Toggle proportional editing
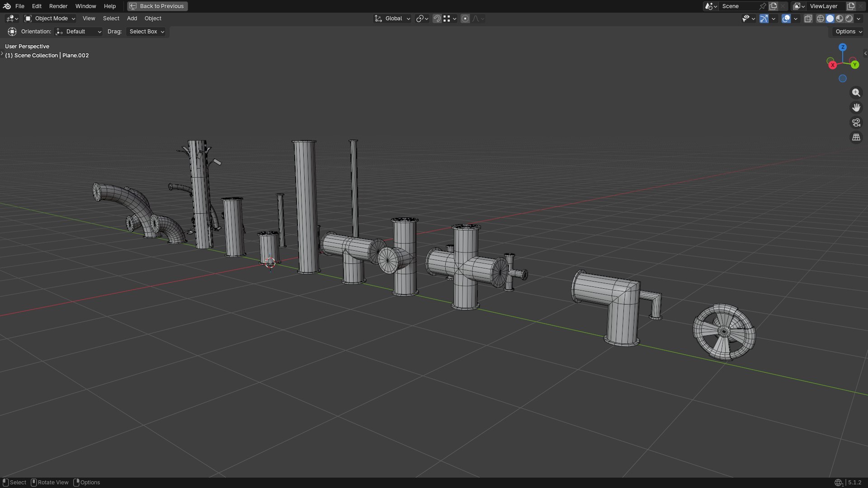 (x=465, y=19)
